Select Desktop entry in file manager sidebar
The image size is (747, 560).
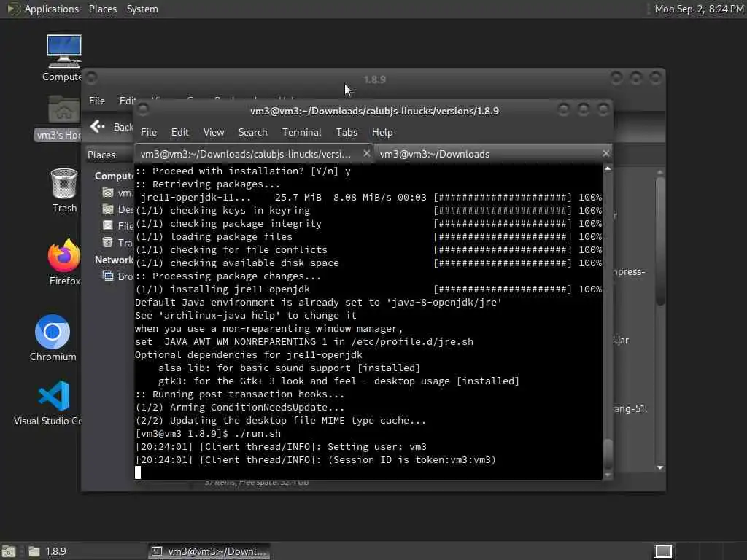pyautogui.click(x=117, y=209)
